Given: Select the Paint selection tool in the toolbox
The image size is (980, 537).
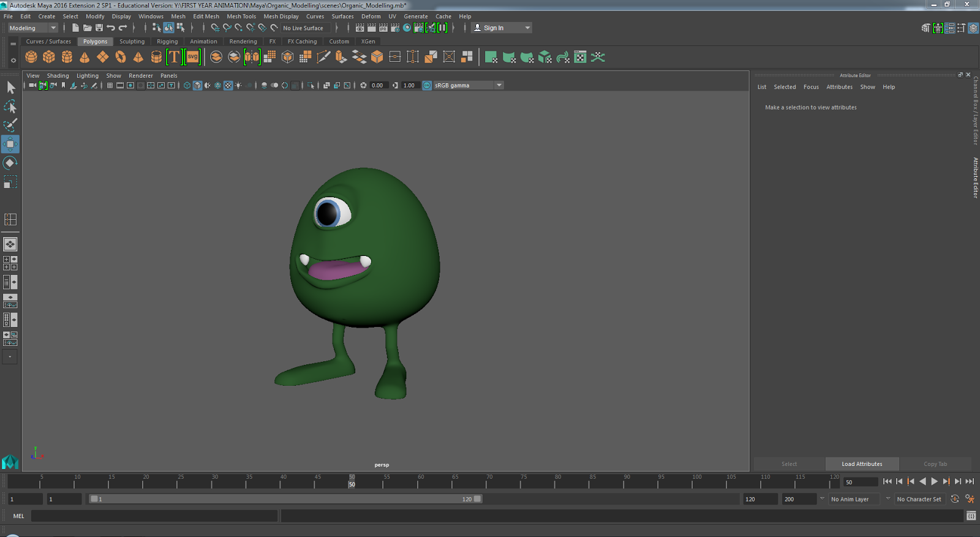Looking at the screenshot, I should 10,125.
